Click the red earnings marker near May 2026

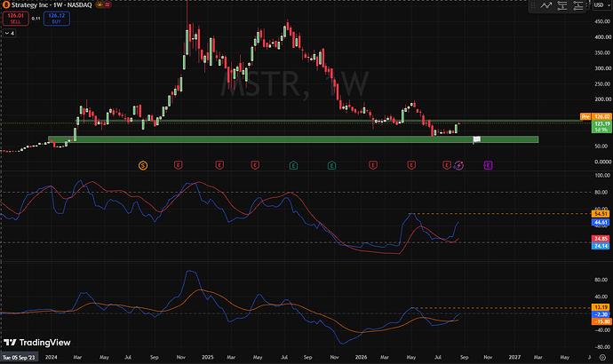pyautogui.click(x=411, y=166)
